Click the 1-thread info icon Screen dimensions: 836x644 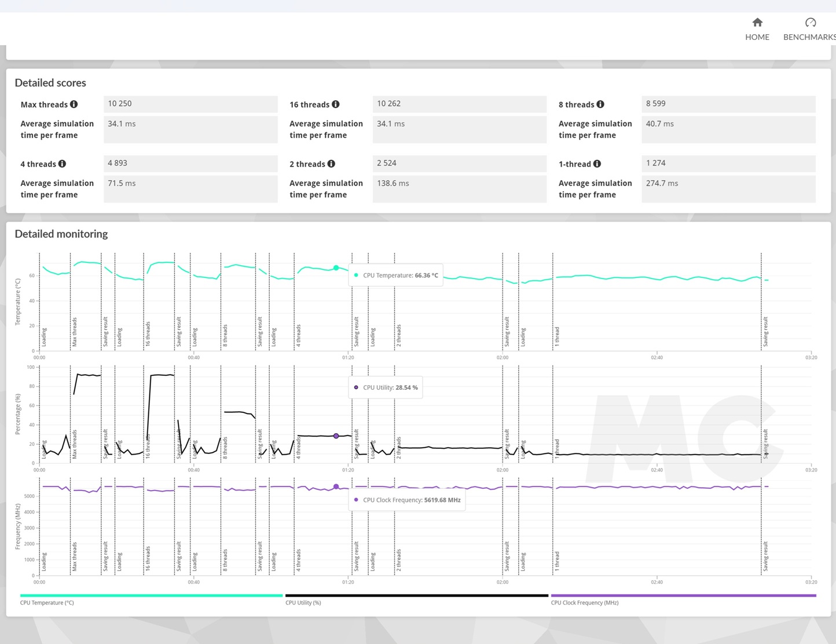tap(597, 164)
